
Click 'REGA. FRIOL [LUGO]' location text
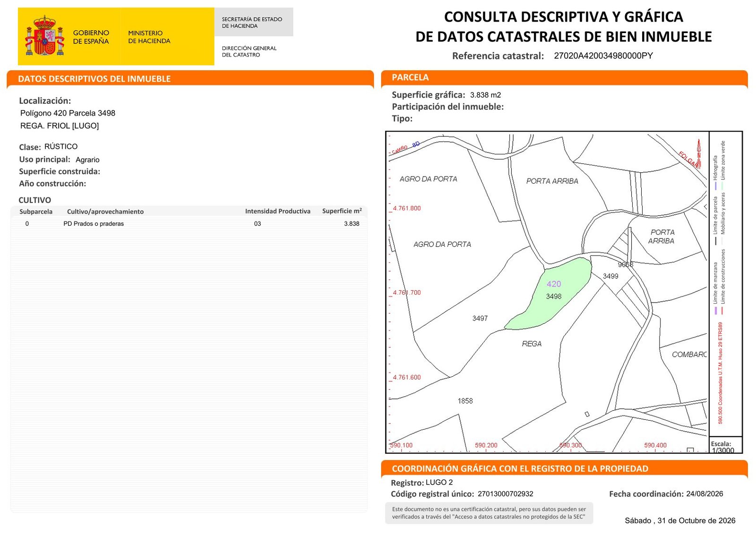(60, 126)
